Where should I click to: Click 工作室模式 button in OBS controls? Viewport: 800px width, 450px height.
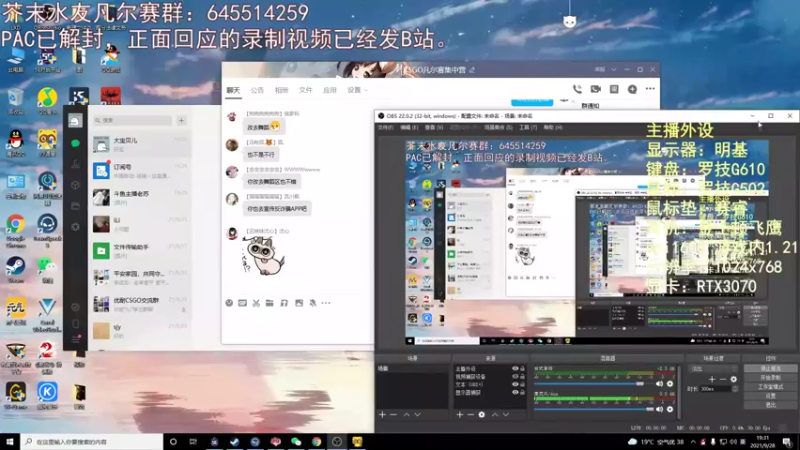[x=770, y=387]
